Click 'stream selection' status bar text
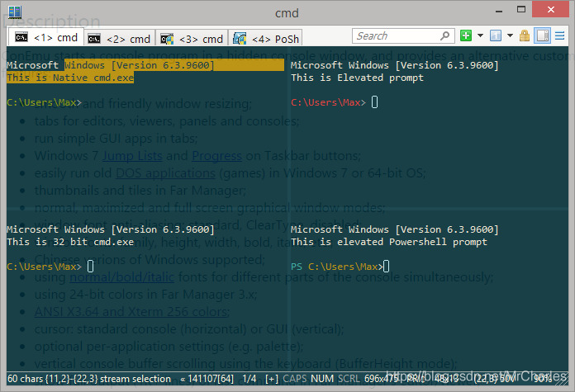 tap(135, 379)
